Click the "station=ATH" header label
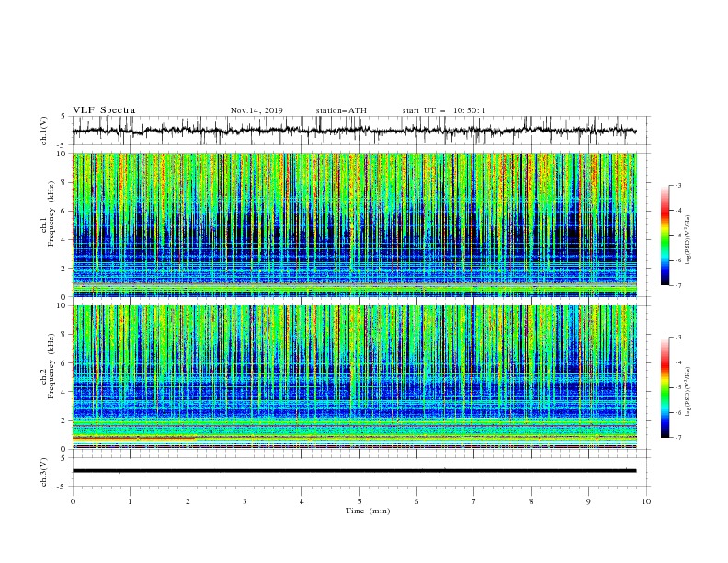 (341, 110)
